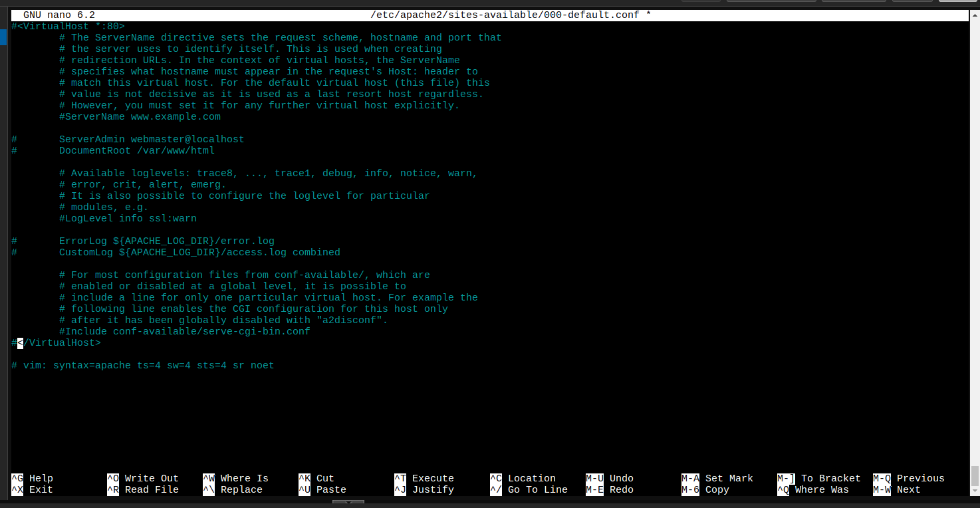Click the ErrorLog error.log line

(x=166, y=241)
